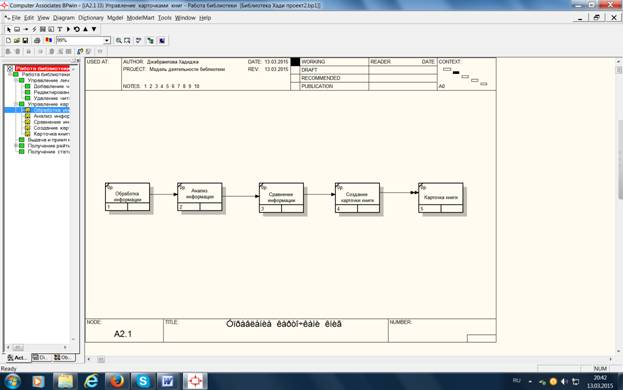The image size is (623, 390).
Task: Open the Diagram menu
Action: pyautogui.click(x=64, y=18)
